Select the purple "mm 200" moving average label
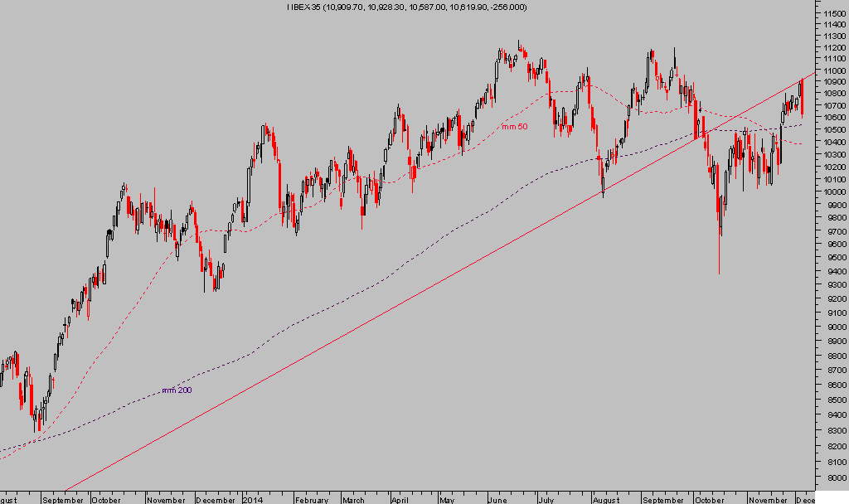This screenshot has height=504, width=849. tap(177, 390)
